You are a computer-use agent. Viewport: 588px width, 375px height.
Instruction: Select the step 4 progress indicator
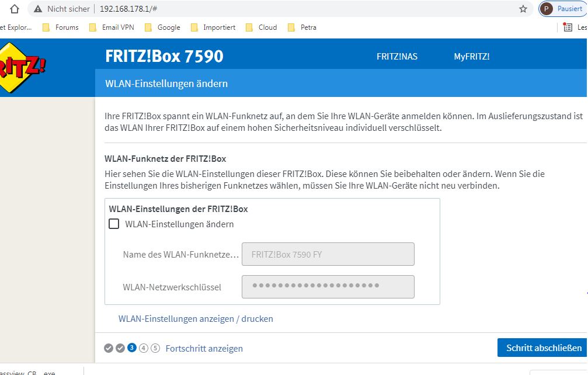point(144,348)
